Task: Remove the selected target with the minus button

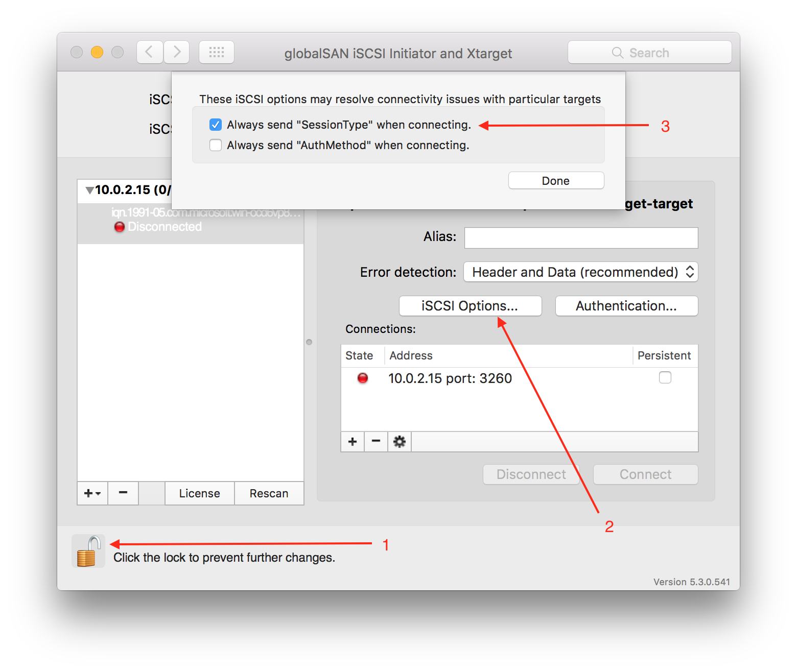Action: click(x=123, y=493)
